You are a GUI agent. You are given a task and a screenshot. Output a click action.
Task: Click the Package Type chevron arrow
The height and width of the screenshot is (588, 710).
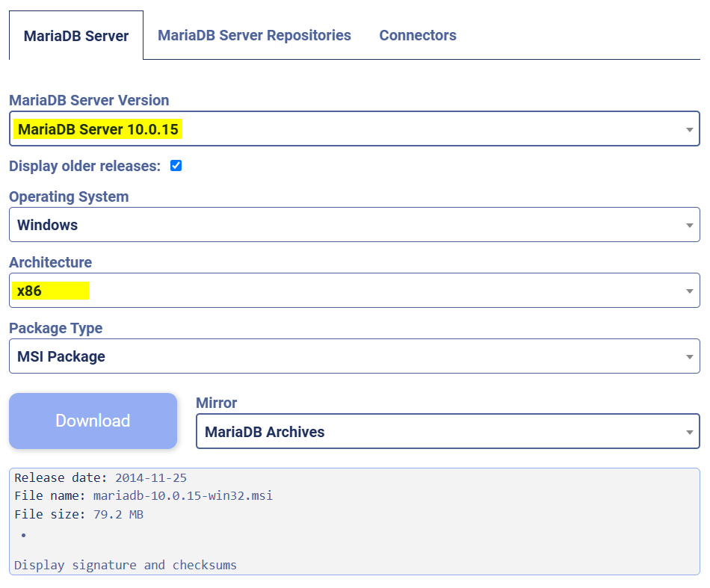[689, 356]
